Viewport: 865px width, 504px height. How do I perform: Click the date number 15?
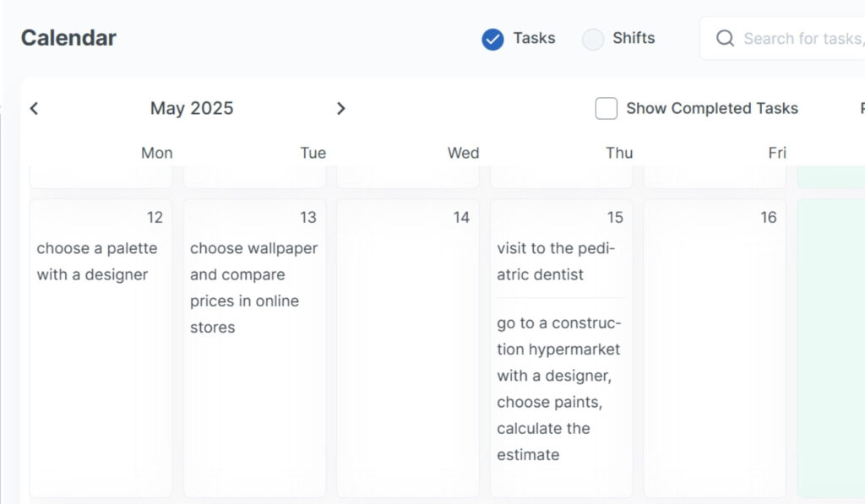click(x=615, y=218)
